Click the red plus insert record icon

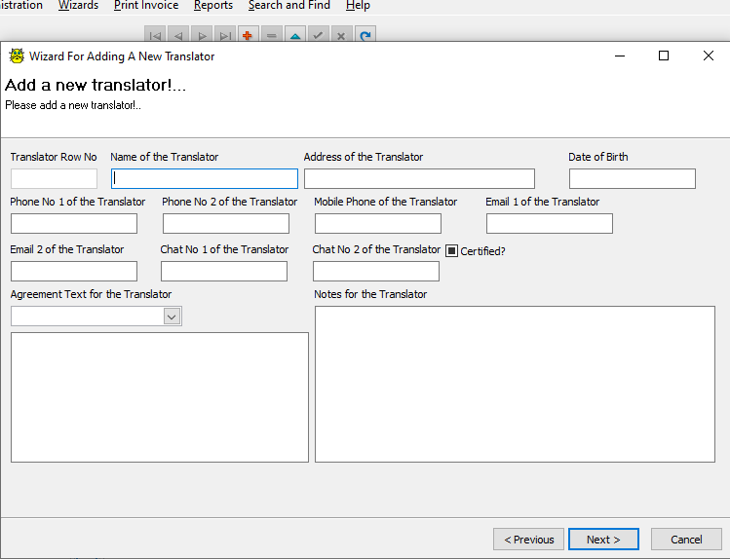click(249, 35)
